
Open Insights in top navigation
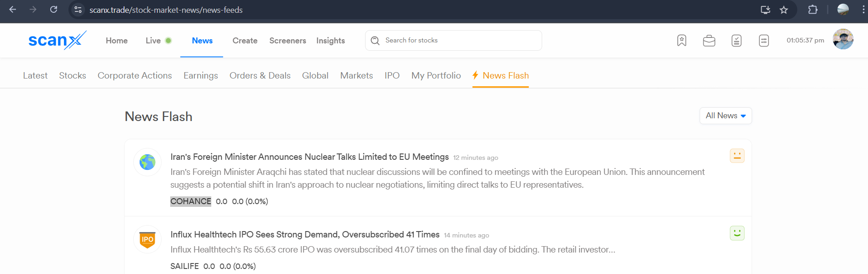pyautogui.click(x=330, y=41)
